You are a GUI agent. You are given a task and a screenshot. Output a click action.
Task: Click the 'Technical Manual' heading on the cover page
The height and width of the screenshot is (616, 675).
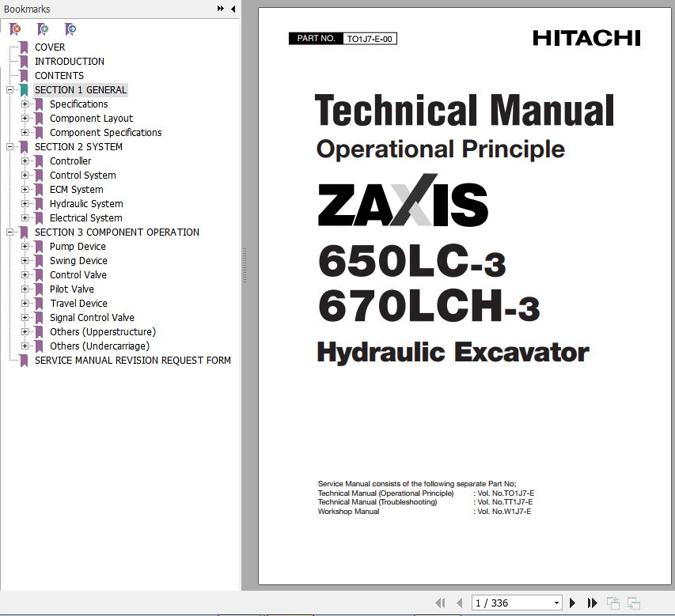pos(465,110)
